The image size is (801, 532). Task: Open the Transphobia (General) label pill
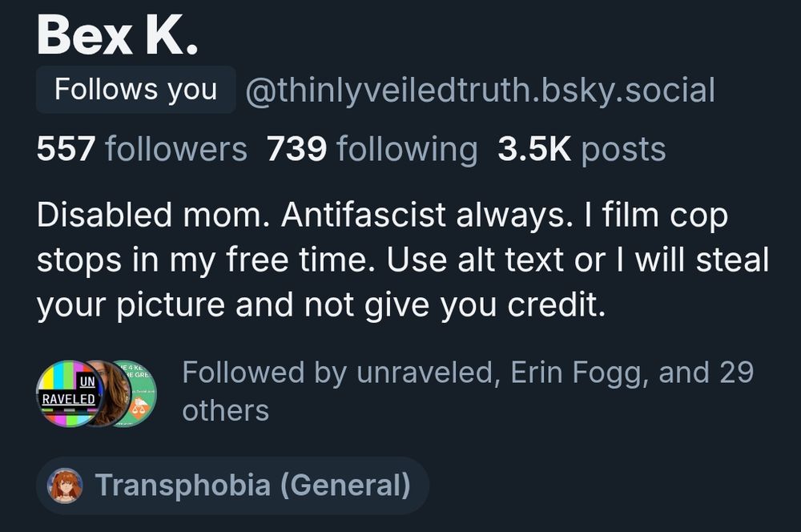click(x=232, y=483)
